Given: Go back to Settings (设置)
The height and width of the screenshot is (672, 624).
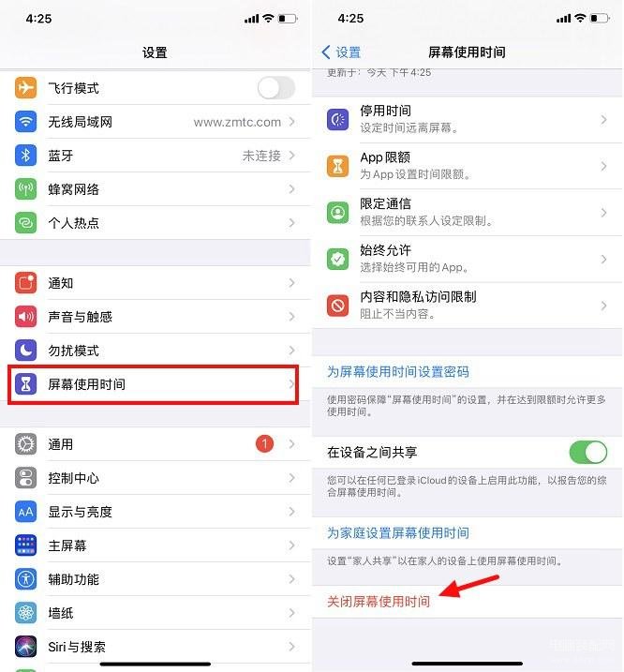Looking at the screenshot, I should 341,52.
